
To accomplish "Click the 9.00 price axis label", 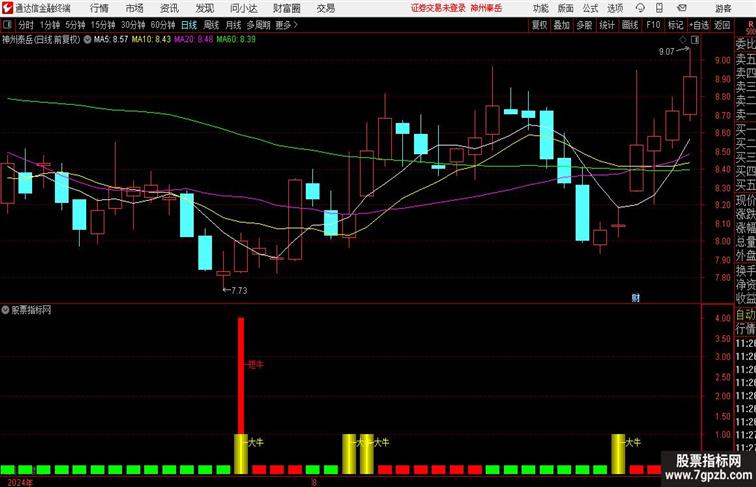I will pos(723,60).
